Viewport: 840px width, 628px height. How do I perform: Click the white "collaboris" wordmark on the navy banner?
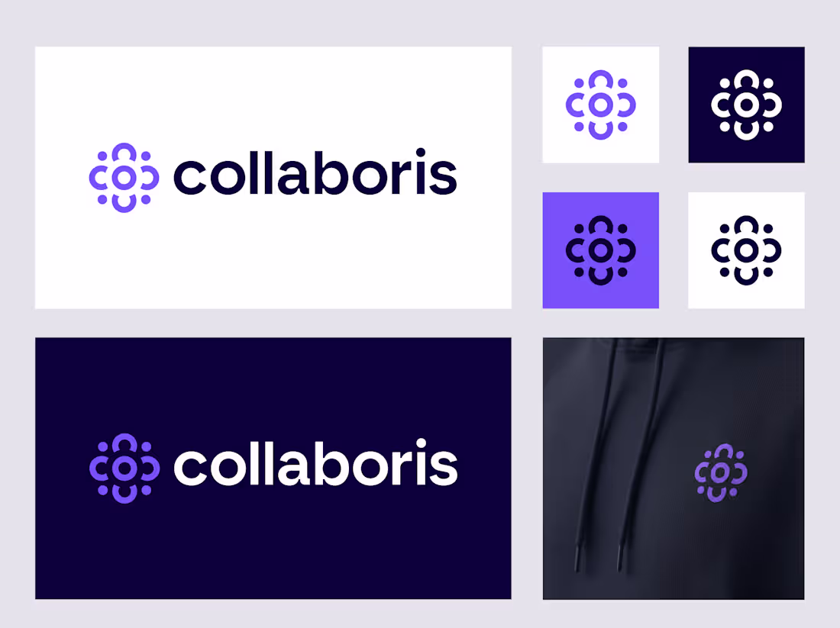[x=315, y=463]
